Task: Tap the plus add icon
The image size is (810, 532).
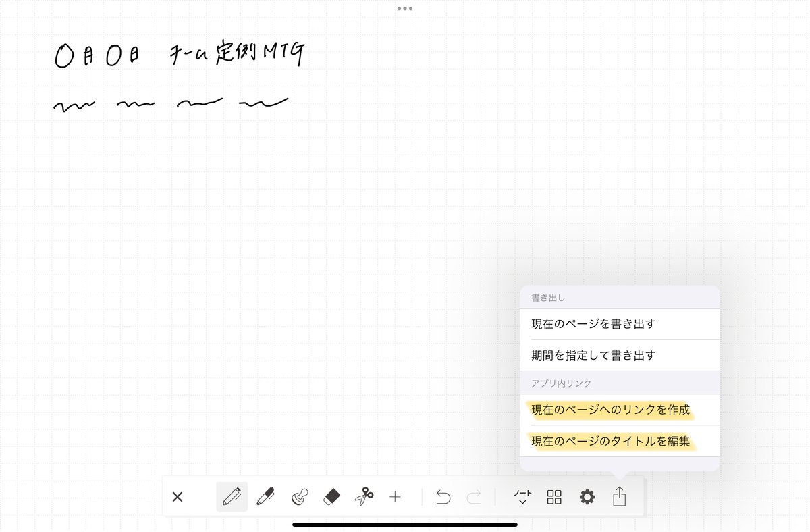Action: pyautogui.click(x=396, y=498)
